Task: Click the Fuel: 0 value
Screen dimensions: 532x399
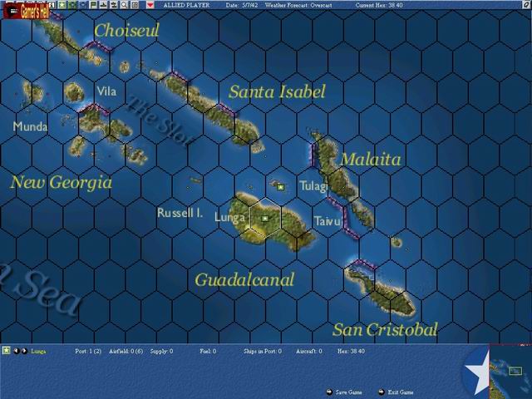Action: [x=208, y=351]
